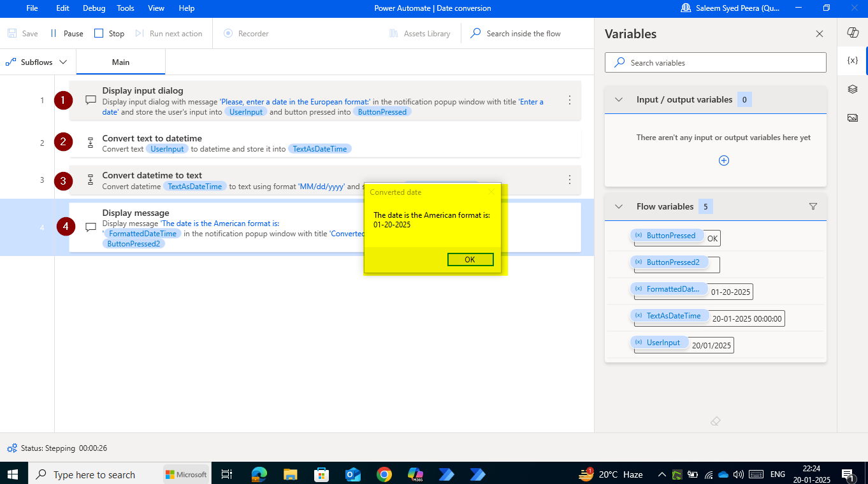Click the search flow magnifier icon
Viewport: 868px width, 484px height.
475,33
